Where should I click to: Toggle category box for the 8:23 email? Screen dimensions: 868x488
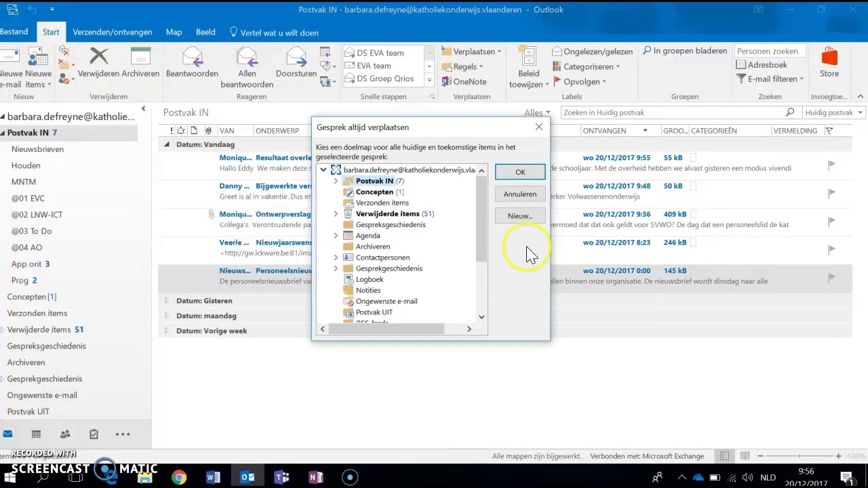[x=693, y=242]
